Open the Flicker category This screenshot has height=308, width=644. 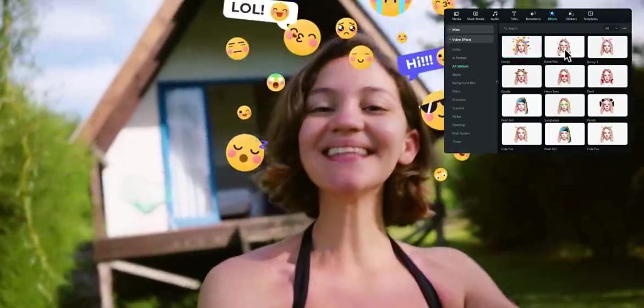[457, 117]
